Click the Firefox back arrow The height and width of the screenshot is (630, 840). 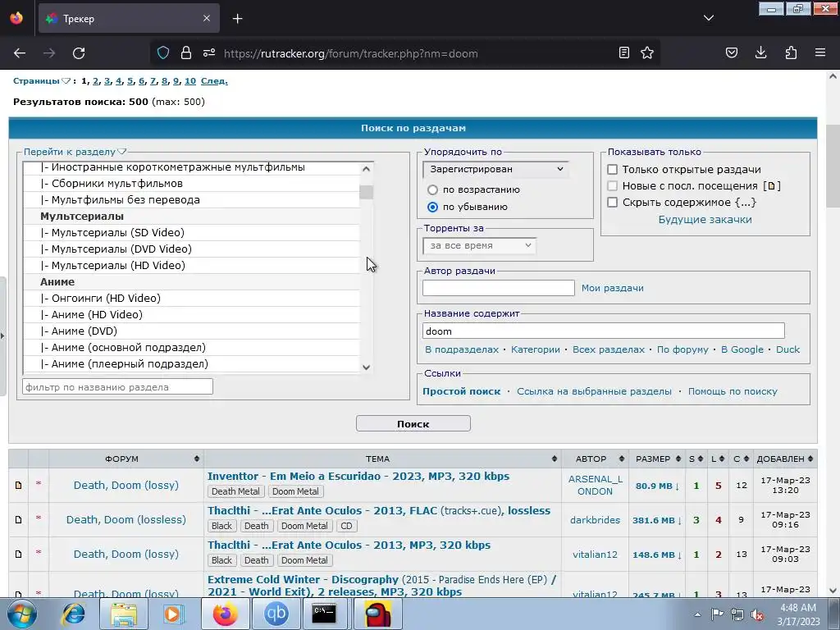tap(20, 53)
